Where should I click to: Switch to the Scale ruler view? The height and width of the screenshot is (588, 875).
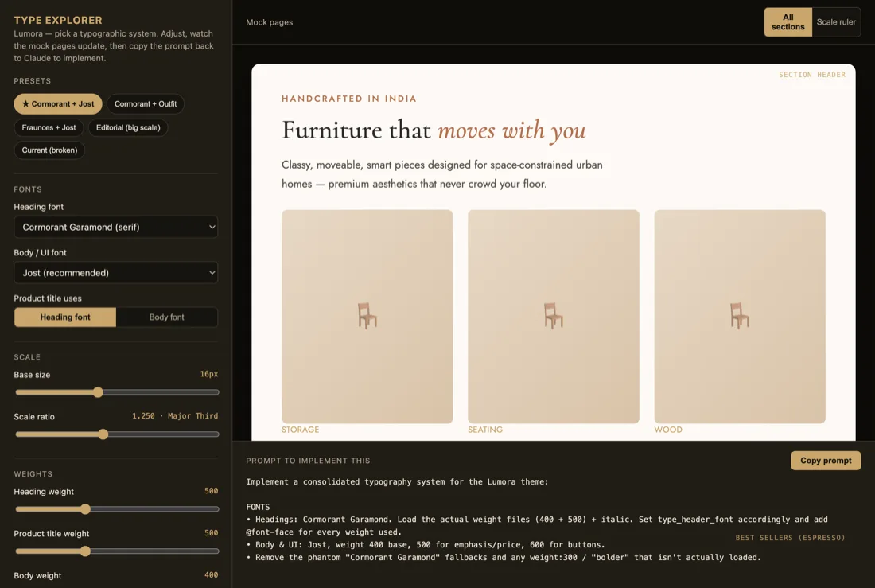click(x=836, y=22)
